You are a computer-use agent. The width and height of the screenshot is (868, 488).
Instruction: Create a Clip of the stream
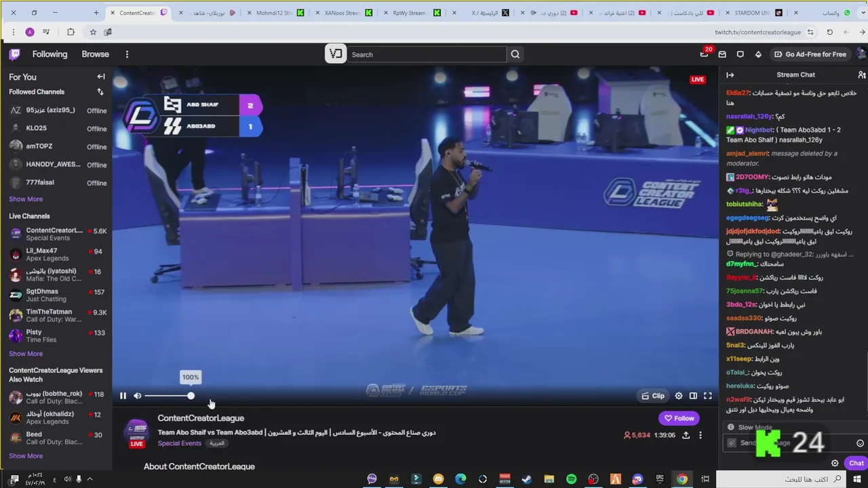click(x=653, y=396)
